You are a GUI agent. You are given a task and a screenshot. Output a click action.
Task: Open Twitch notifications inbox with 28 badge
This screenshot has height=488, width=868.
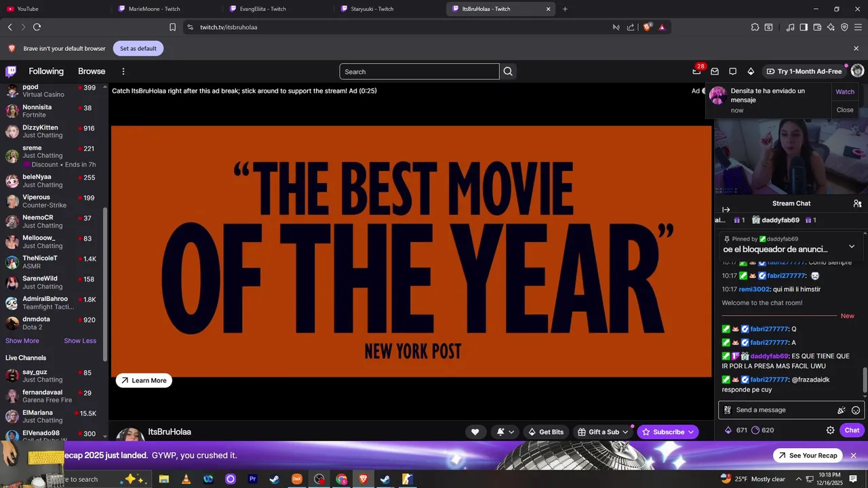[696, 71]
